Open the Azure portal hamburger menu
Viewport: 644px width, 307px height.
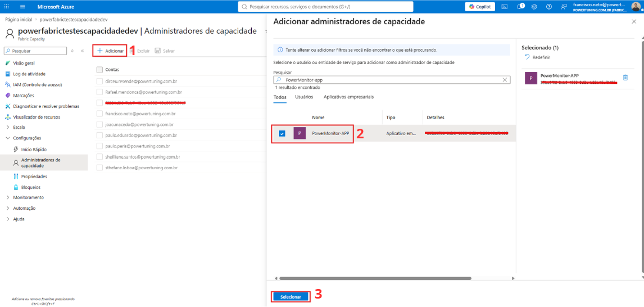tap(22, 7)
